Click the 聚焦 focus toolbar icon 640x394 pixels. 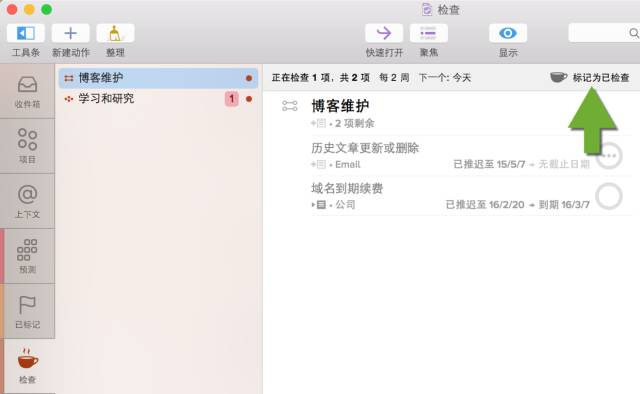[429, 33]
